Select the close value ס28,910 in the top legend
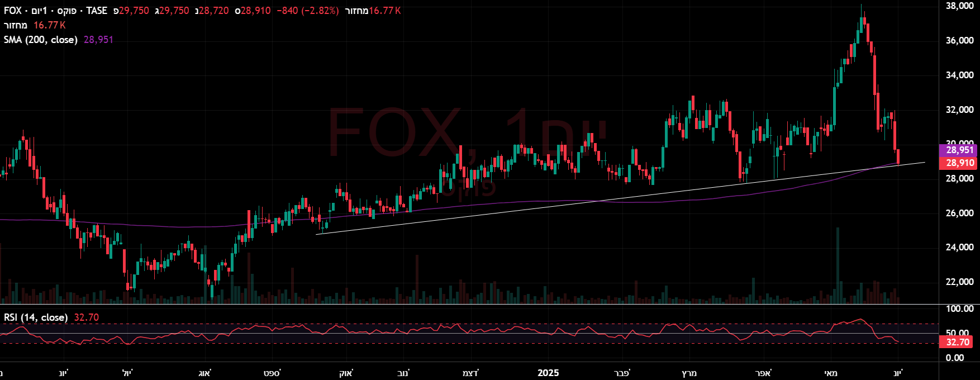The width and height of the screenshot is (980, 380). 253,11
